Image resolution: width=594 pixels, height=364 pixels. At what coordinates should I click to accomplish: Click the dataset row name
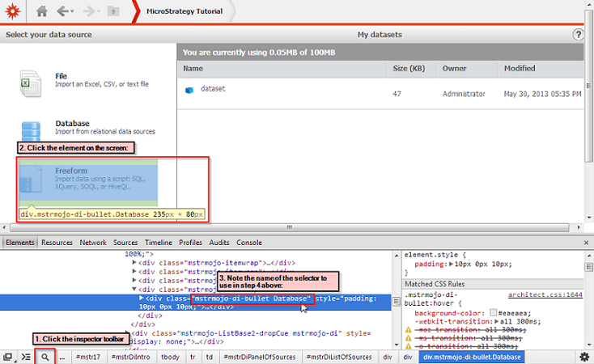213,89
